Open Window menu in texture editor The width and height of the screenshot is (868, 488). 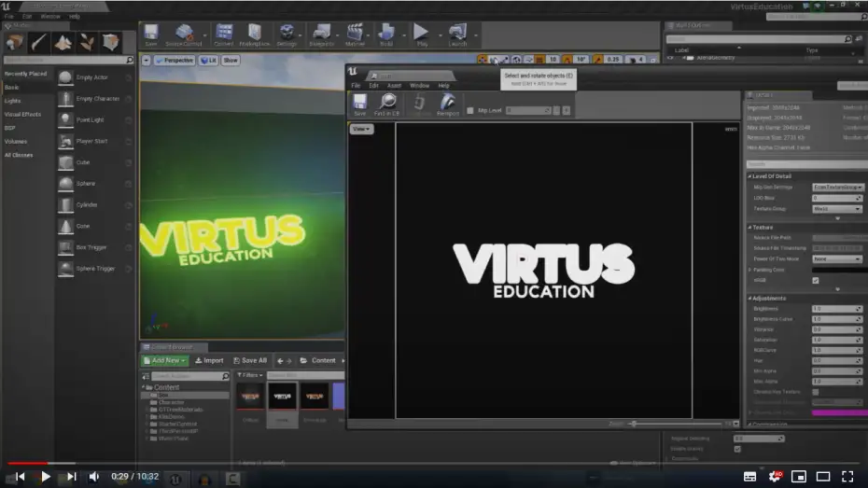pyautogui.click(x=420, y=86)
